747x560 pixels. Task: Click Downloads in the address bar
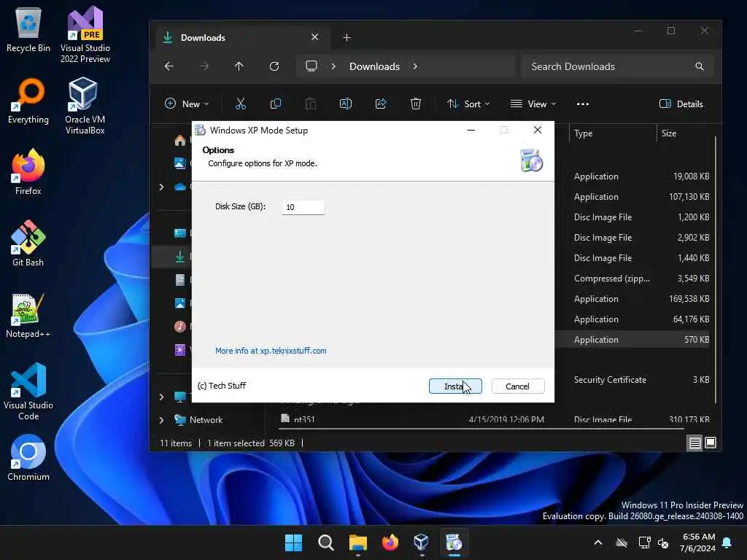point(374,66)
